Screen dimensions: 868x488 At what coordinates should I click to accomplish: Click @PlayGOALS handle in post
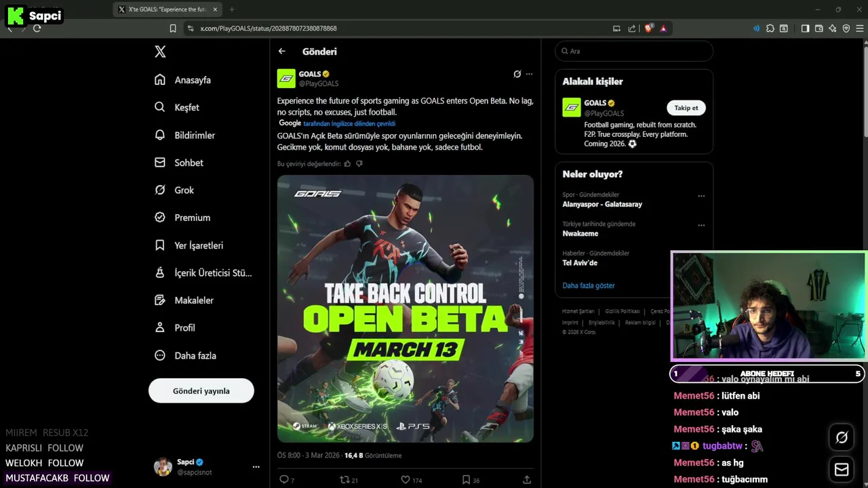pos(319,84)
